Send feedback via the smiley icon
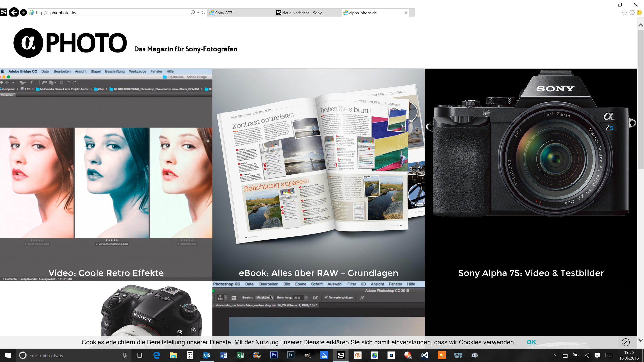The height and width of the screenshot is (362, 644). tap(640, 13)
